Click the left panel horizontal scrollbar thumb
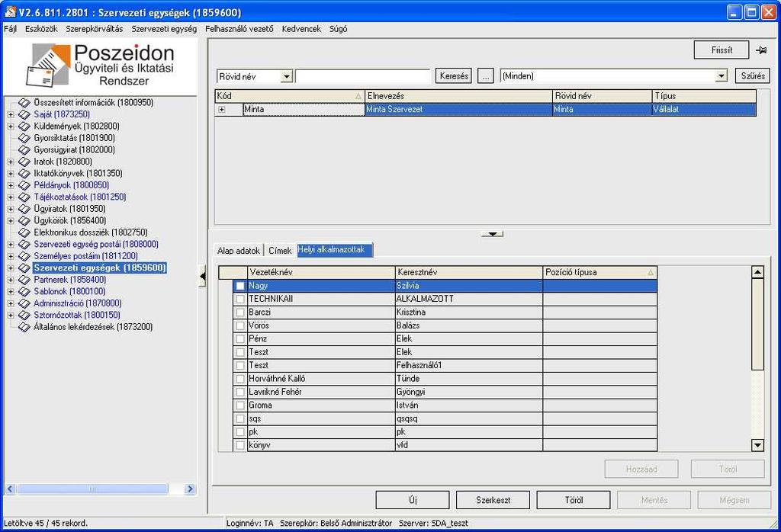Screen dimensions: 781x532 pos(92,489)
